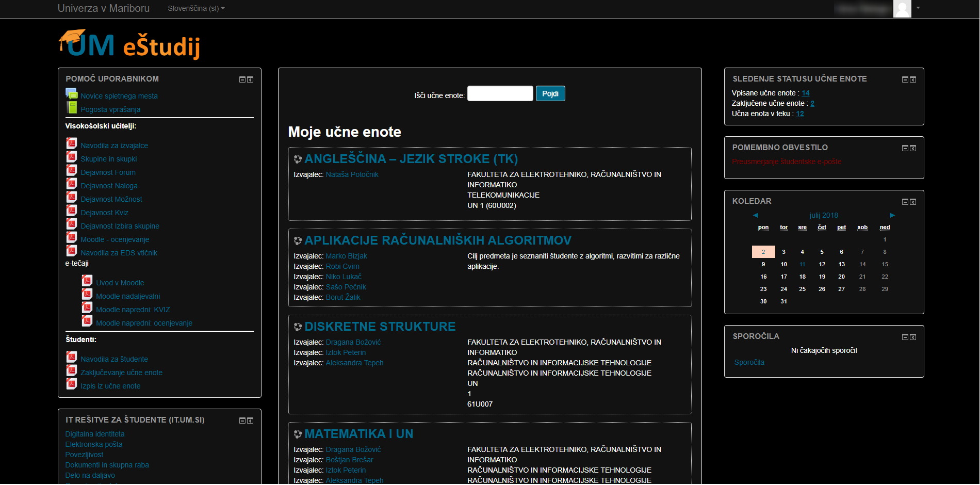Open Digitalna identiteta link
980x485 pixels.
(x=95, y=434)
